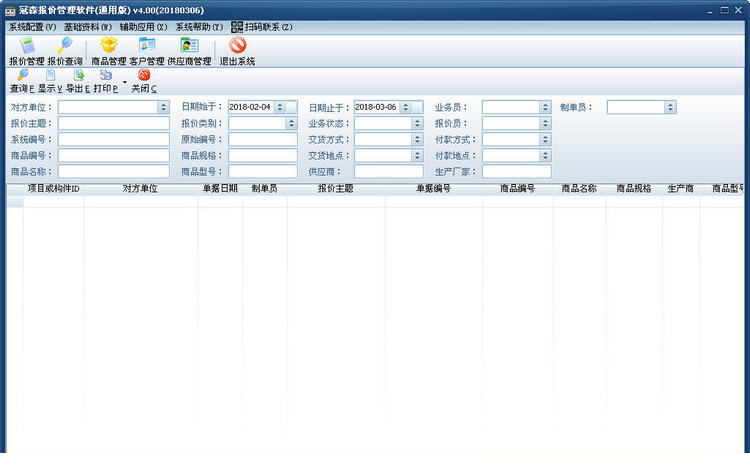Run the 查询 (search) toolbar button
Screen dimensions: 750x471
pos(21,81)
